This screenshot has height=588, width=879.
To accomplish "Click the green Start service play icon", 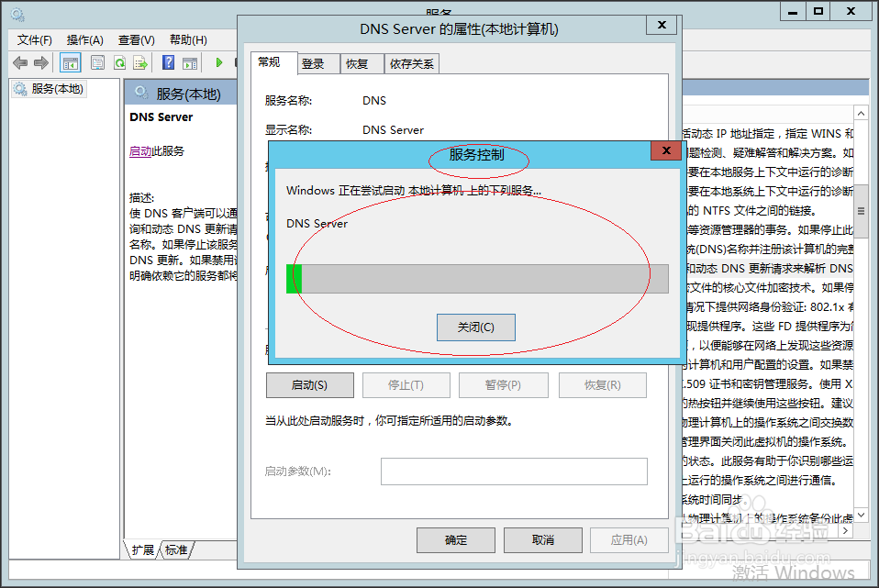I will [219, 62].
